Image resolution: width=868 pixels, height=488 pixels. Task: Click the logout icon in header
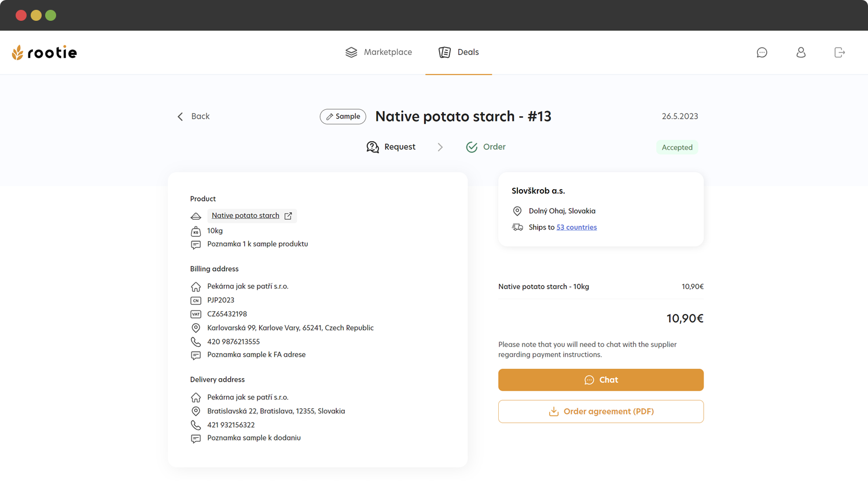(x=840, y=53)
